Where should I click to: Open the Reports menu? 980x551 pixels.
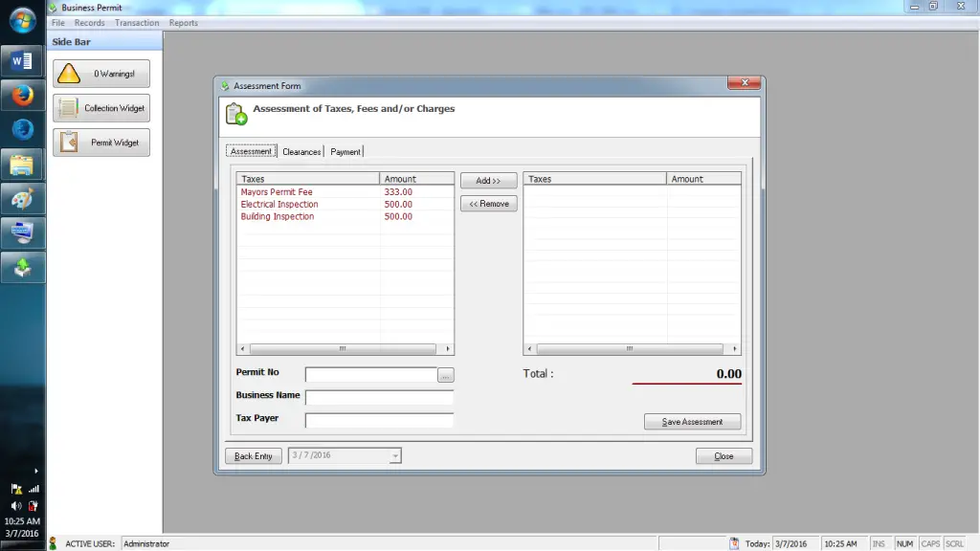point(183,23)
